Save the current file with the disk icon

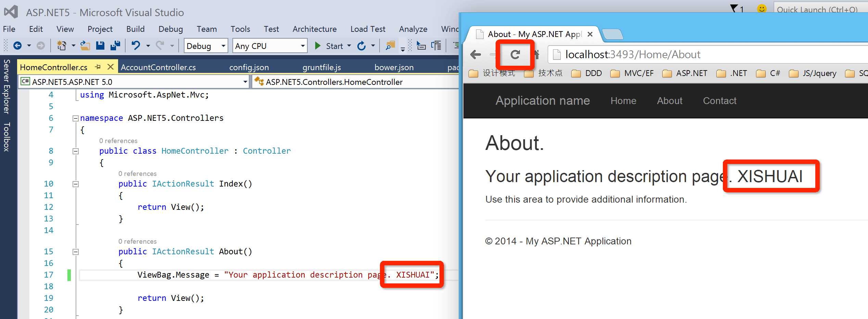(x=100, y=46)
